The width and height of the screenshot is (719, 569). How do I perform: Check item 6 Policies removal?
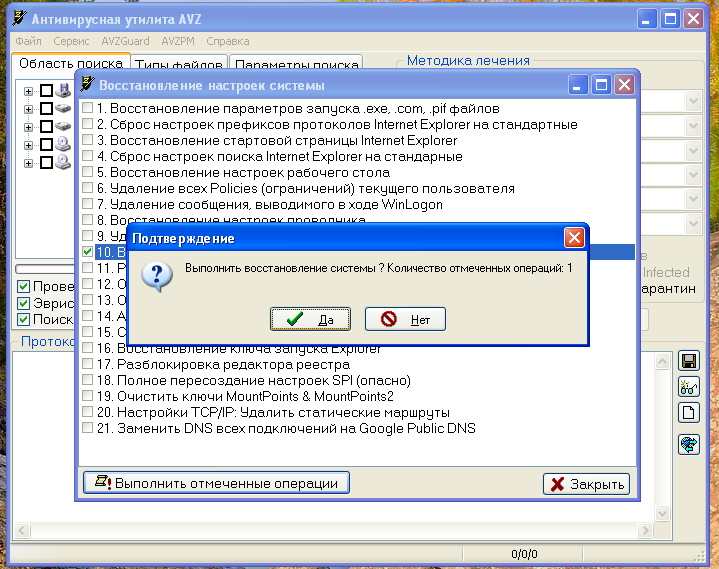point(87,188)
